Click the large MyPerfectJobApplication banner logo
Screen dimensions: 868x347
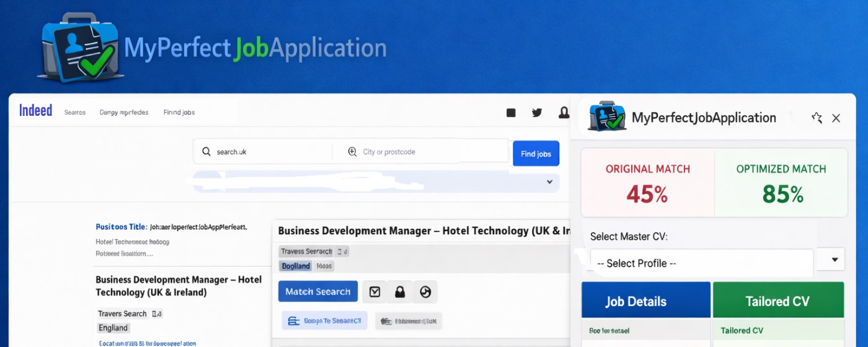[212, 48]
